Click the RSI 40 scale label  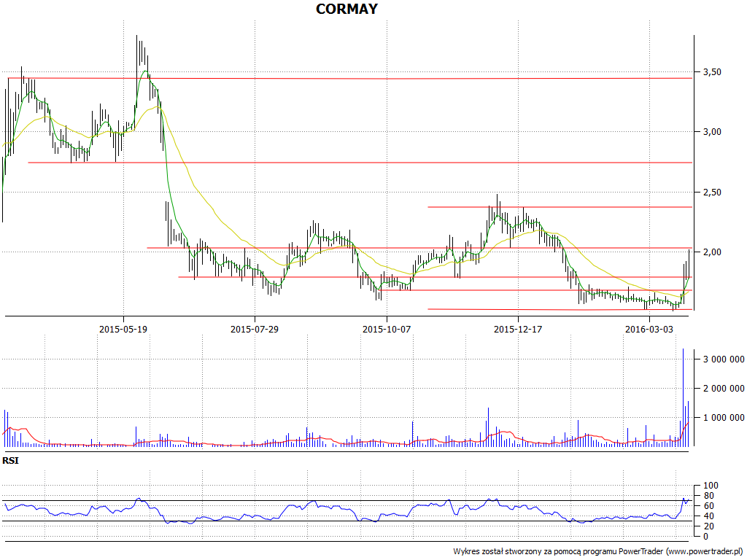pyautogui.click(x=708, y=516)
